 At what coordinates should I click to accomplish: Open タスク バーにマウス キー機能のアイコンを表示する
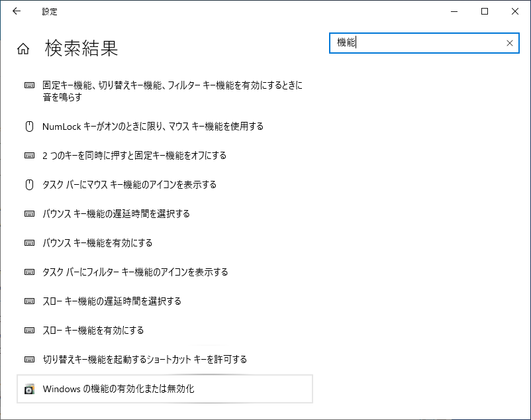[129, 185]
